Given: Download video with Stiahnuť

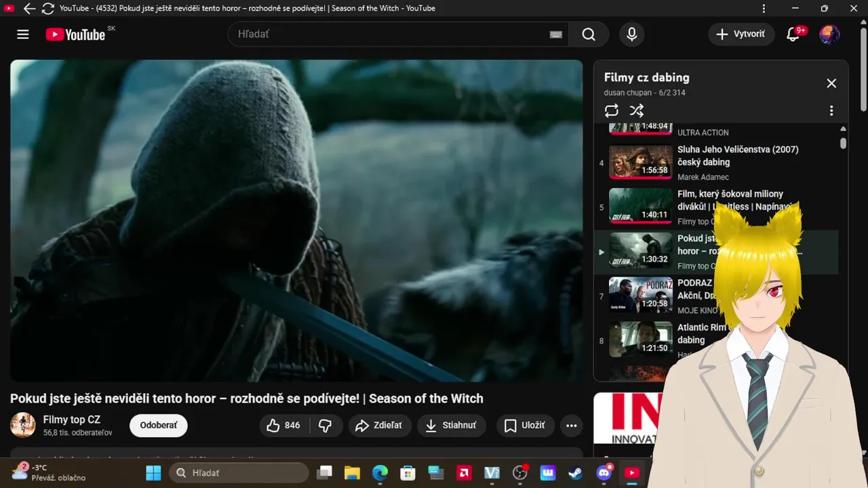Looking at the screenshot, I should coord(451,425).
